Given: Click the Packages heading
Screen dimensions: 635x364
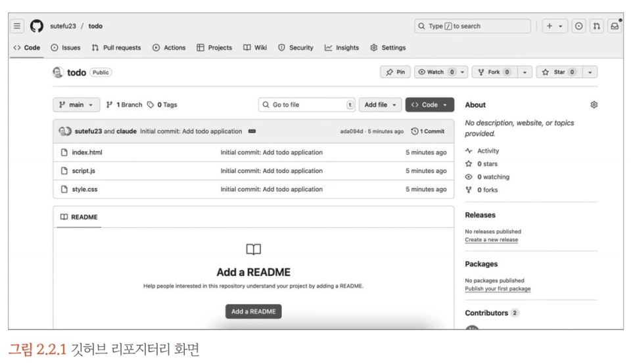Looking at the screenshot, I should pyautogui.click(x=481, y=264).
